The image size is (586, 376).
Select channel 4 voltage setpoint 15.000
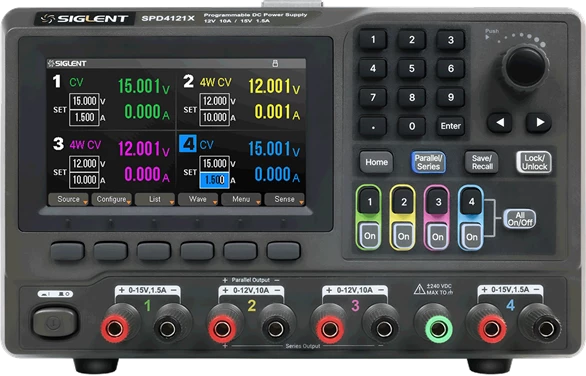click(x=215, y=164)
